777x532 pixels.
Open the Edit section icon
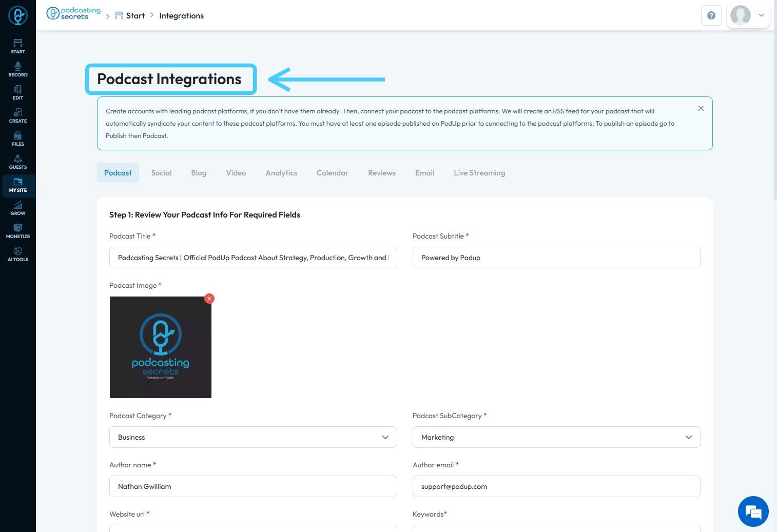click(18, 92)
